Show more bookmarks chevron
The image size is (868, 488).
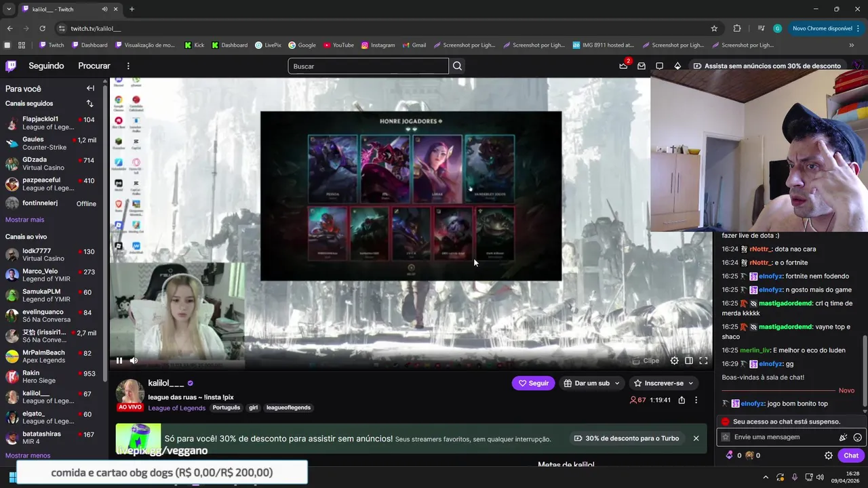852,45
